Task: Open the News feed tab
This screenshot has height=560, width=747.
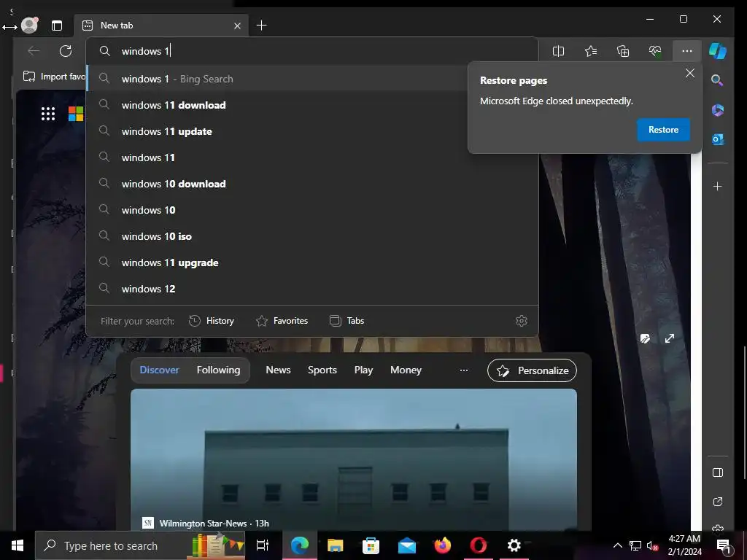Action: [x=278, y=370]
